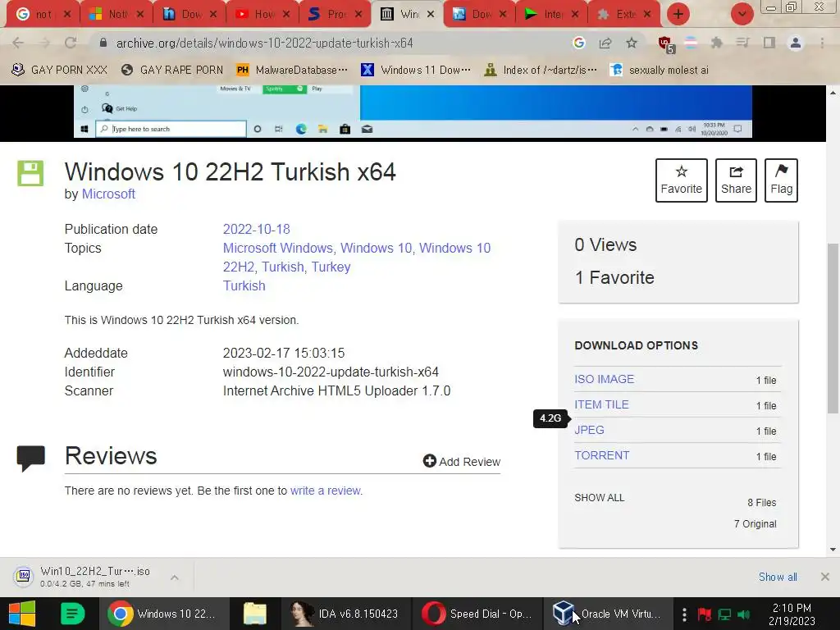Expand options for the Win10_22H2 iso download

click(175, 577)
